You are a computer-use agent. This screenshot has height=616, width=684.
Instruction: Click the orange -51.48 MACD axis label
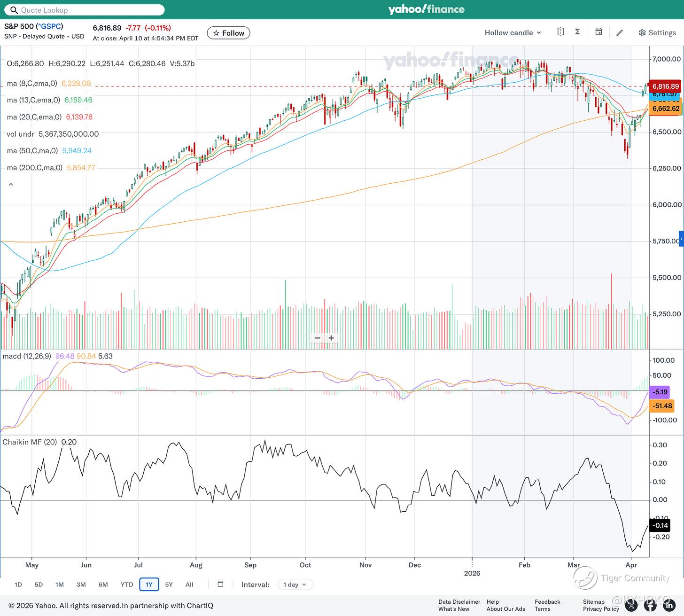tap(662, 406)
